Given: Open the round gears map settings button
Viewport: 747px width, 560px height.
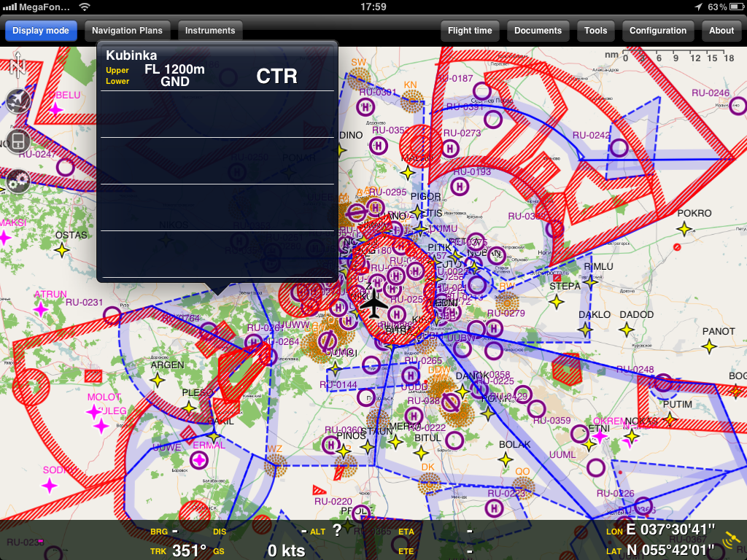Looking at the screenshot, I should tap(18, 180).
